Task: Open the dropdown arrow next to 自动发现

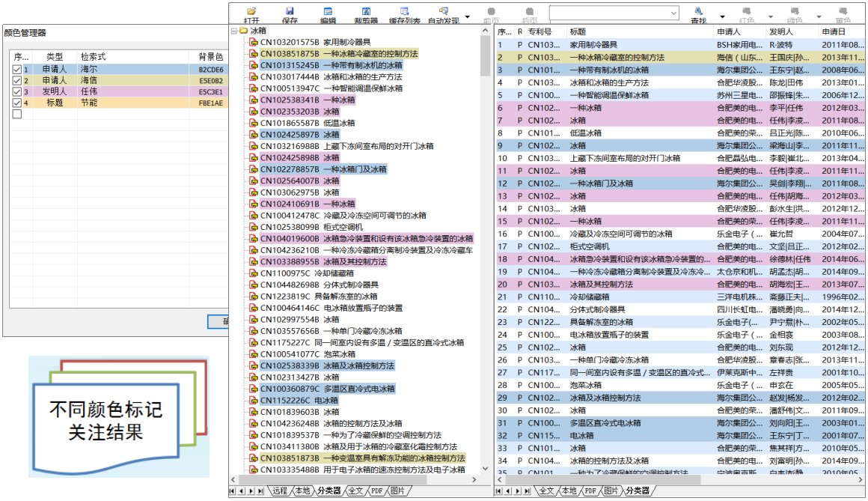Action: point(468,16)
